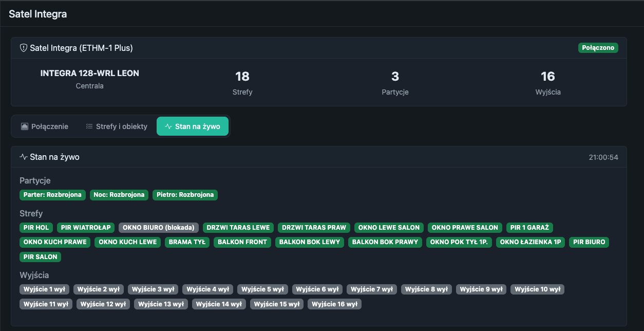Click the PIR SALON zone badge

pos(41,256)
